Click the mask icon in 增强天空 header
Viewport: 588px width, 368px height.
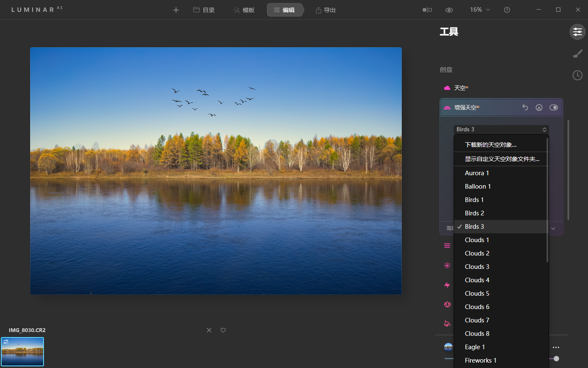pos(539,107)
